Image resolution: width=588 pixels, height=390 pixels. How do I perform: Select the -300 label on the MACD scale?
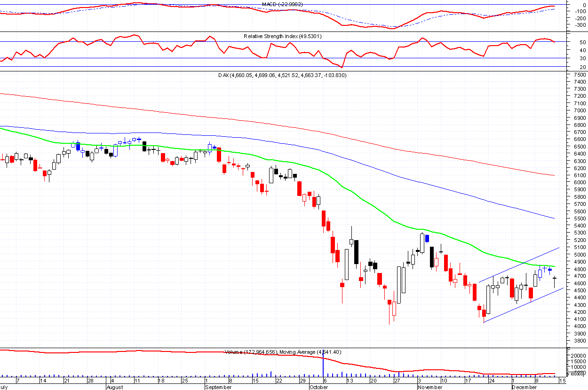(x=580, y=25)
